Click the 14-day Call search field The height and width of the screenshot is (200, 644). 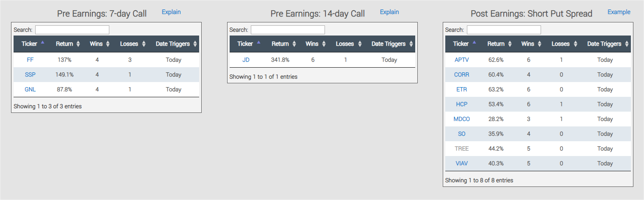pyautogui.click(x=288, y=30)
